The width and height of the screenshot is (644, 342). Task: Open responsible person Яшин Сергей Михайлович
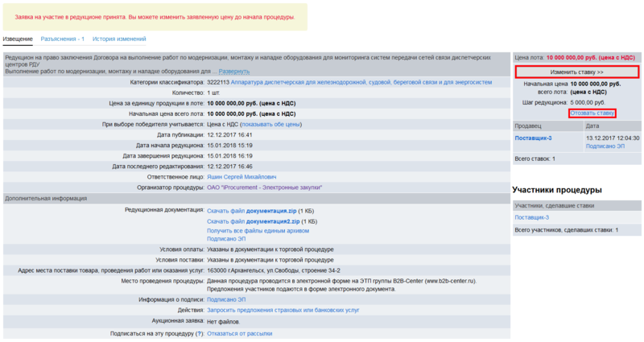pos(242,176)
